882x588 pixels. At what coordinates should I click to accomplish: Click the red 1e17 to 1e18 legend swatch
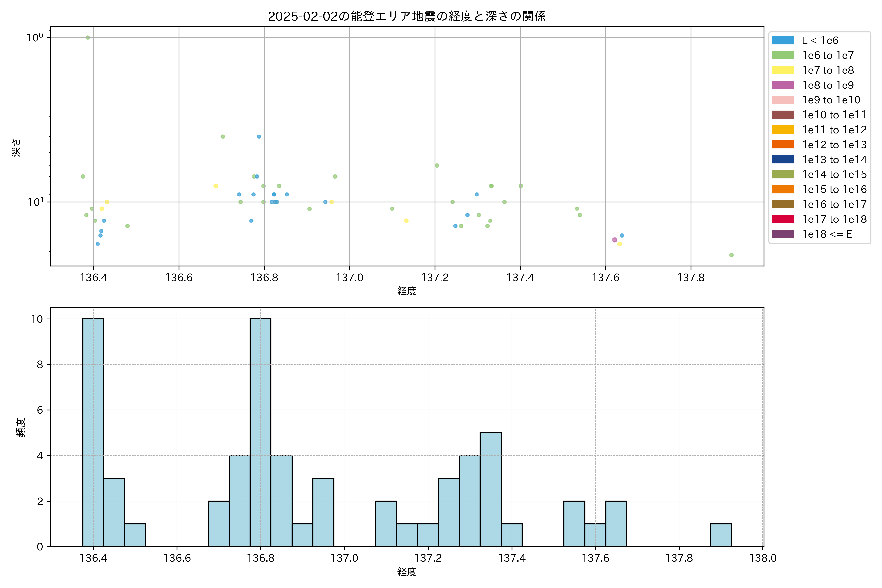[x=783, y=219]
